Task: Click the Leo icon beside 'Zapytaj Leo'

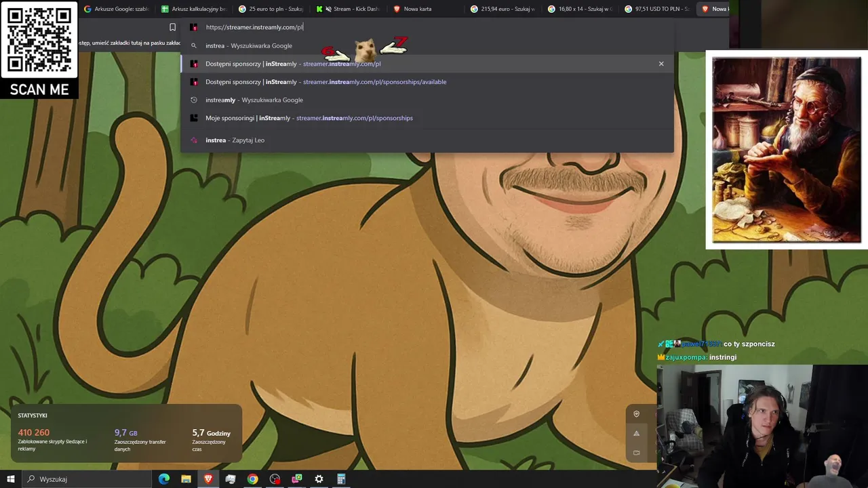Action: [194, 140]
